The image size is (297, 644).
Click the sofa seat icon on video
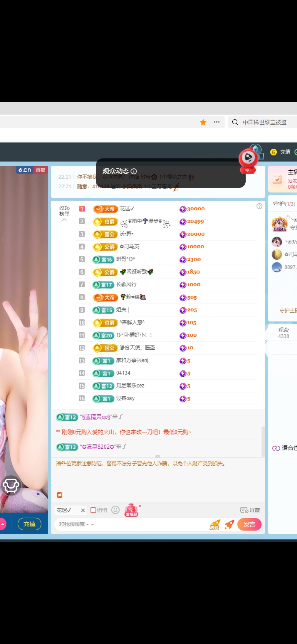click(x=11, y=485)
